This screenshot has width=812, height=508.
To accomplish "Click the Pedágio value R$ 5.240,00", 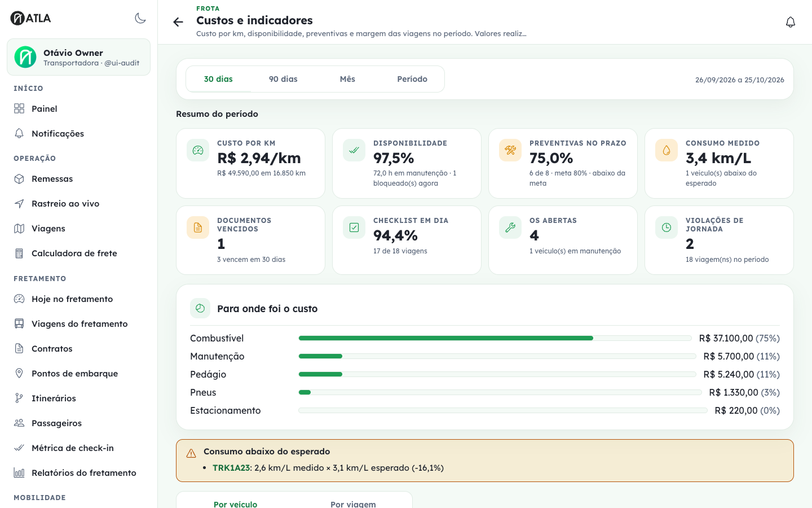I will point(729,374).
